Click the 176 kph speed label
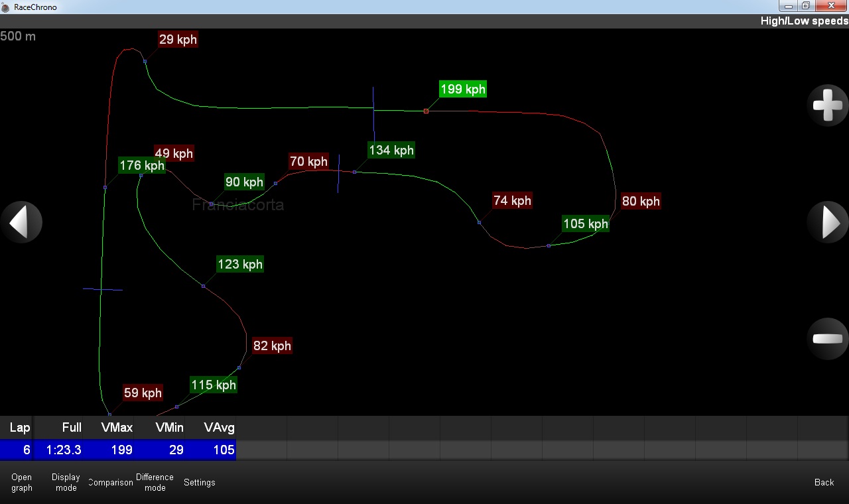Viewport: 849px width, 504px height. (x=141, y=166)
